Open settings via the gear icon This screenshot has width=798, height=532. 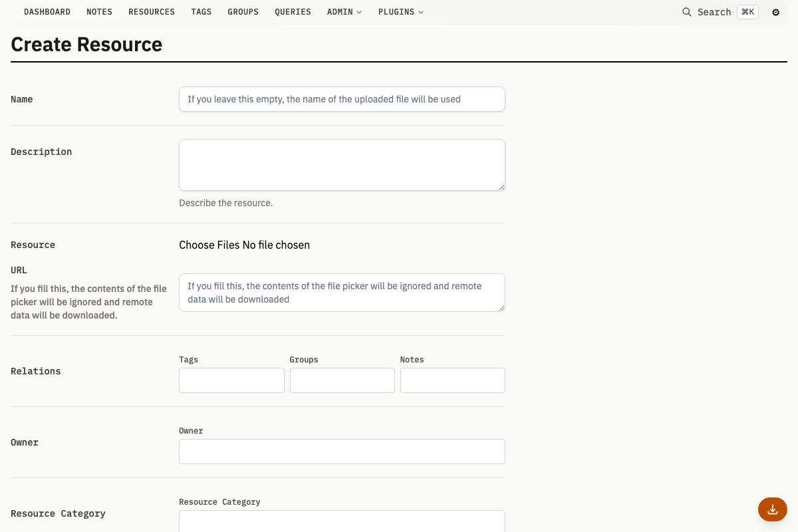[x=775, y=12]
